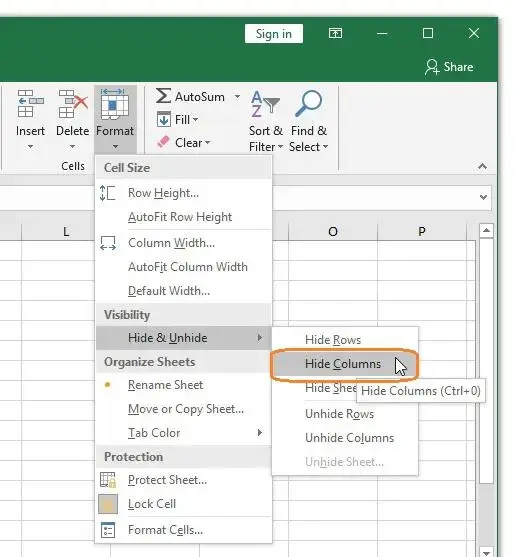Image resolution: width=520 pixels, height=557 pixels.
Task: Click the Fill down-arrow icon
Action: point(164,119)
